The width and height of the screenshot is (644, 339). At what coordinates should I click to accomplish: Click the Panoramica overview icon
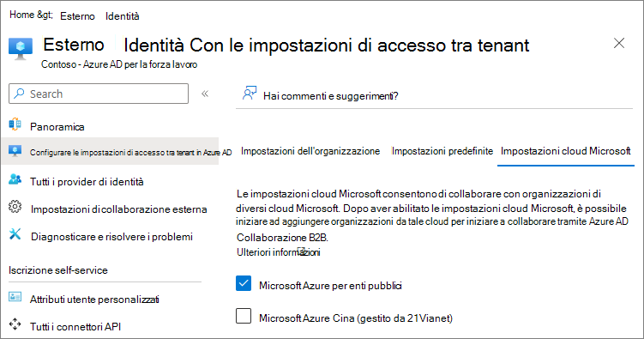[15, 124]
